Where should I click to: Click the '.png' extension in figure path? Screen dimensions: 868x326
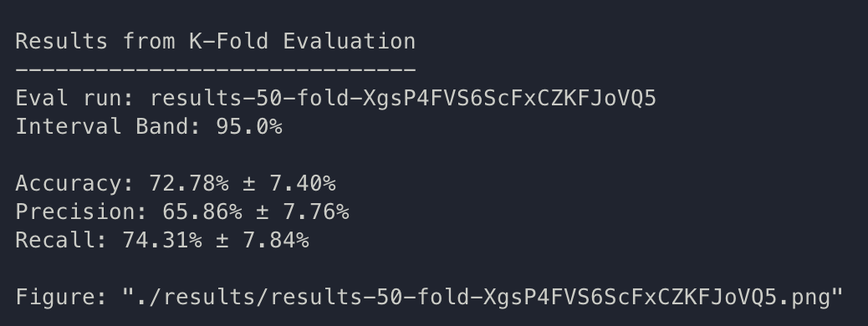[x=804, y=298]
